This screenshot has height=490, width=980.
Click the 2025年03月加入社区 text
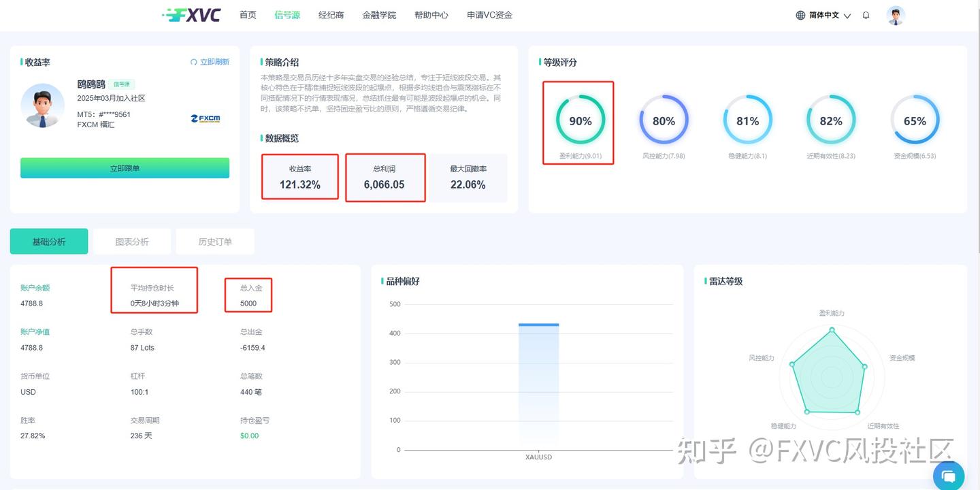[x=111, y=99]
